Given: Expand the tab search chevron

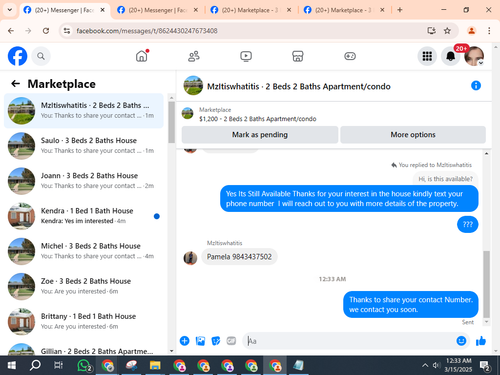Looking at the screenshot, I should pyautogui.click(x=10, y=10).
